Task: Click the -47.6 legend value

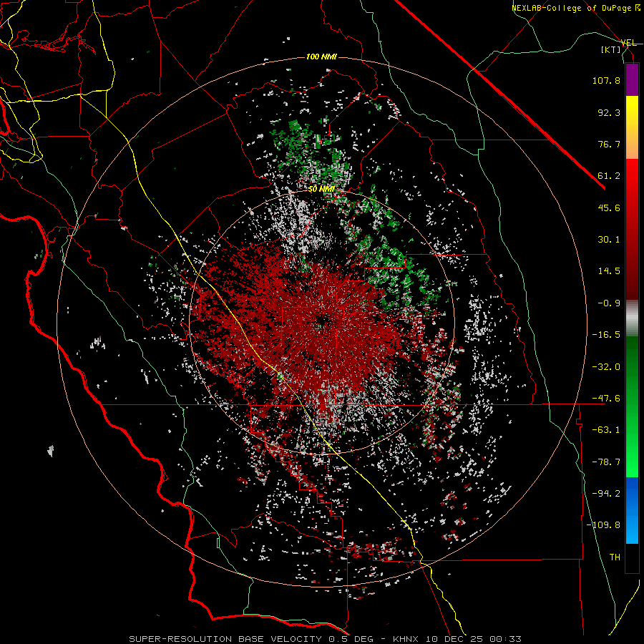Action: click(x=606, y=399)
